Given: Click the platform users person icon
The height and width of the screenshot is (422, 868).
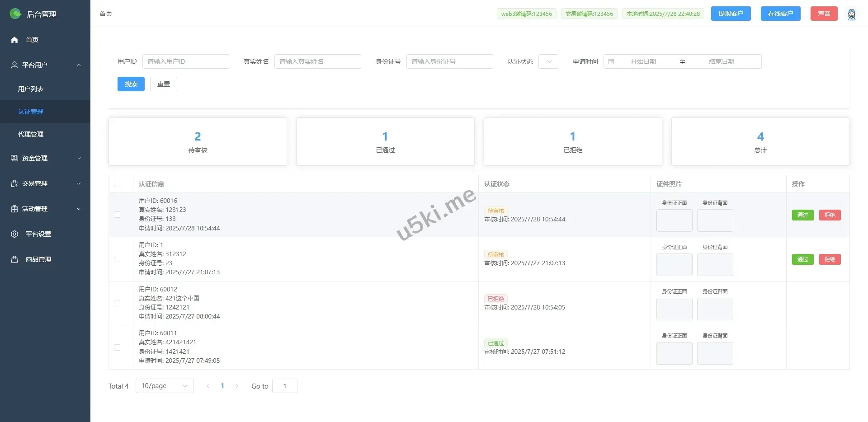Looking at the screenshot, I should tap(14, 65).
